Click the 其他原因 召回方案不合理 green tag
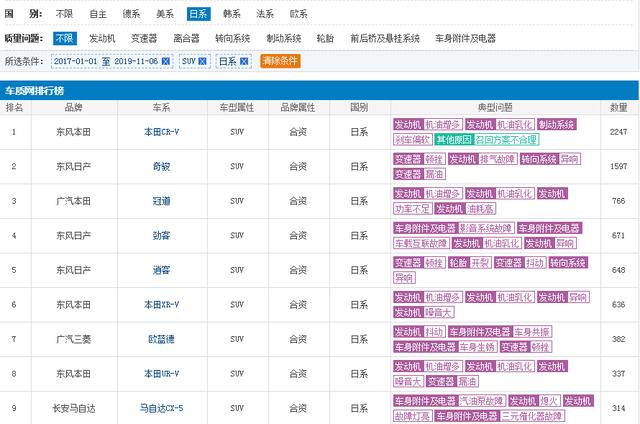 pos(487,140)
